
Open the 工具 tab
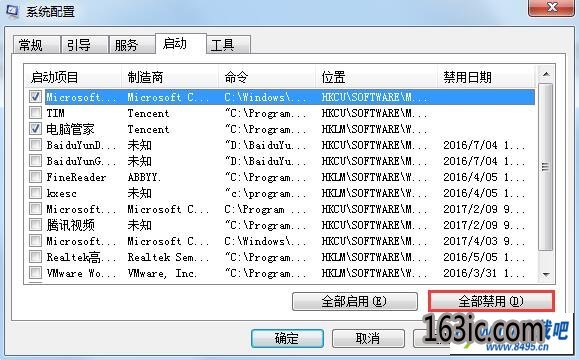pos(228,45)
